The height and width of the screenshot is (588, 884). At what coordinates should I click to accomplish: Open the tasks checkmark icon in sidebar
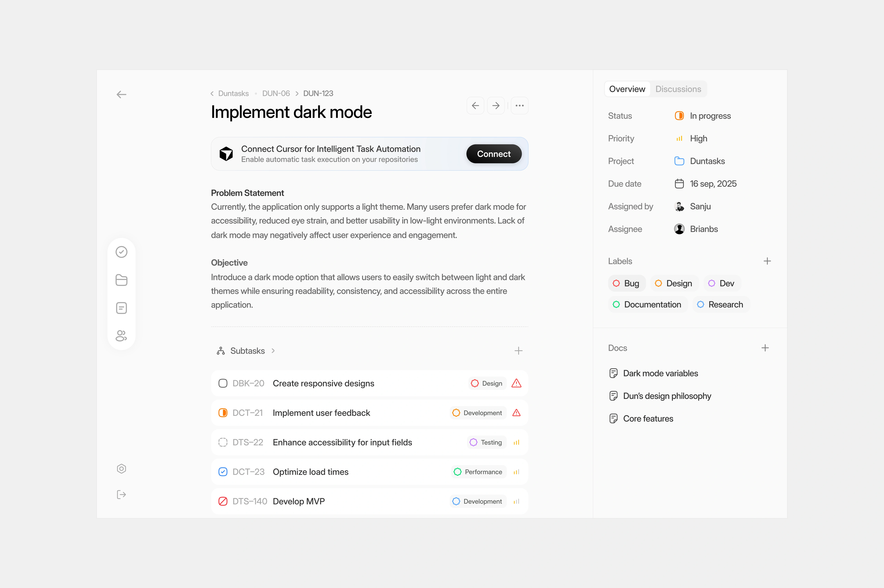(x=121, y=252)
